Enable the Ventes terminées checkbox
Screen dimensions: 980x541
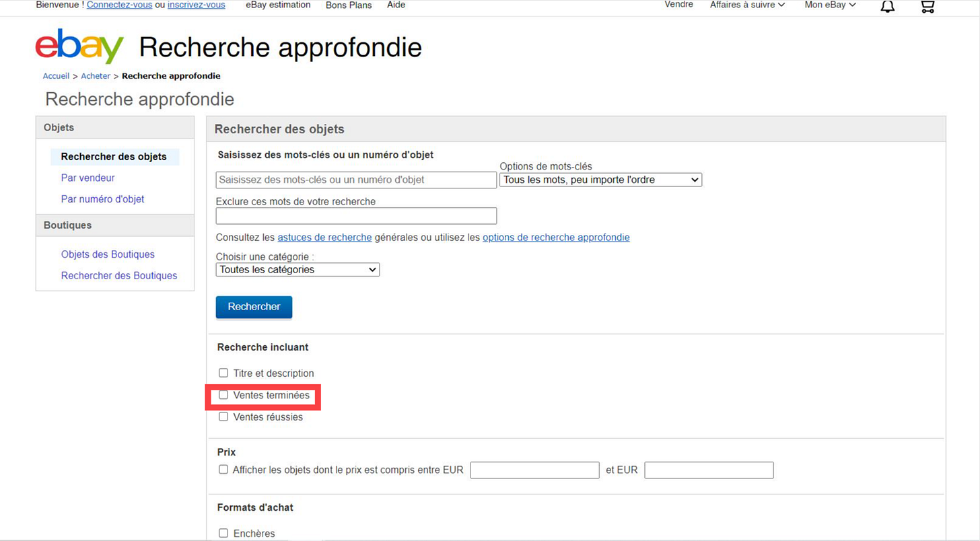[x=223, y=395]
